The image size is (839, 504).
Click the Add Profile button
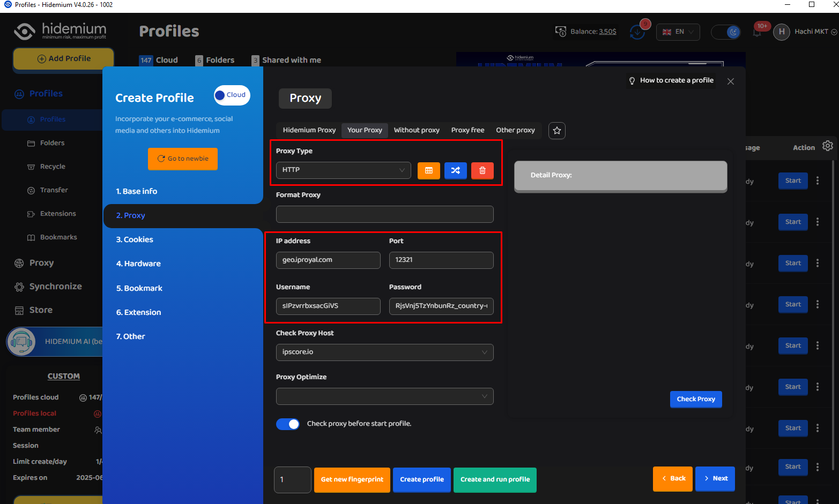63,59
